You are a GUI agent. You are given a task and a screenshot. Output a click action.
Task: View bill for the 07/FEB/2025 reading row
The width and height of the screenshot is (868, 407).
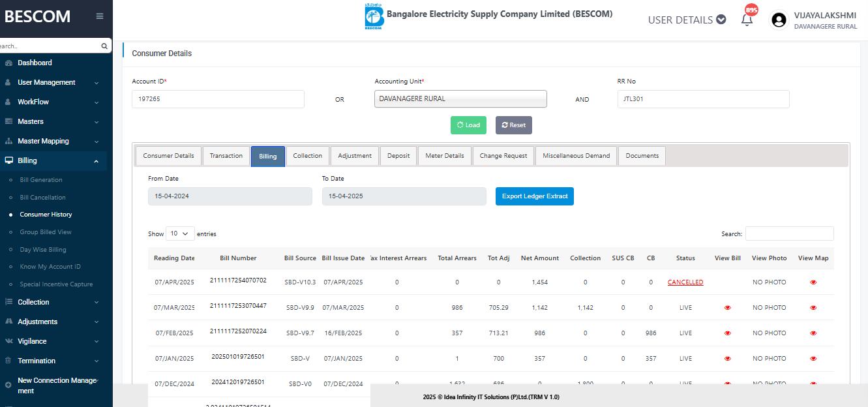[x=728, y=333]
